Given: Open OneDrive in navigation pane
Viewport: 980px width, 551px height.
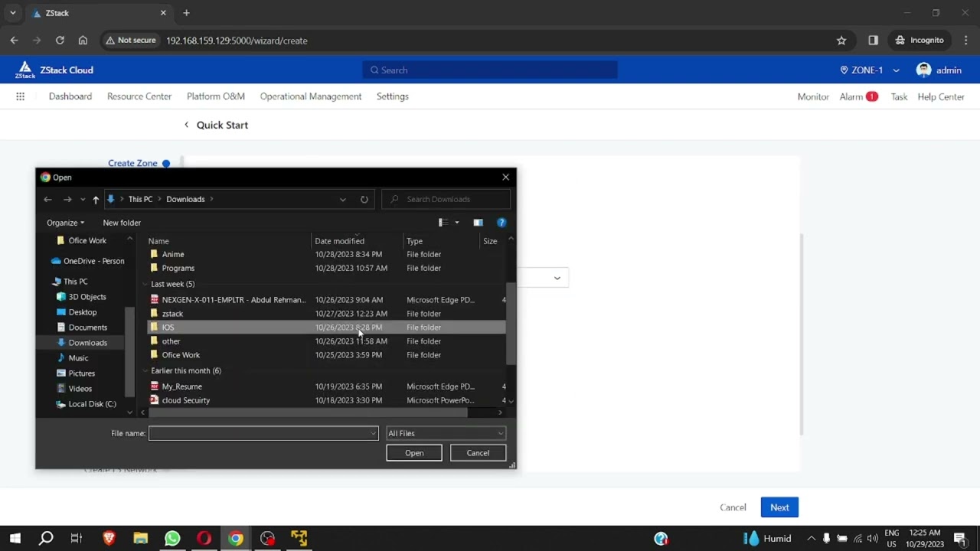Looking at the screenshot, I should pyautogui.click(x=87, y=261).
